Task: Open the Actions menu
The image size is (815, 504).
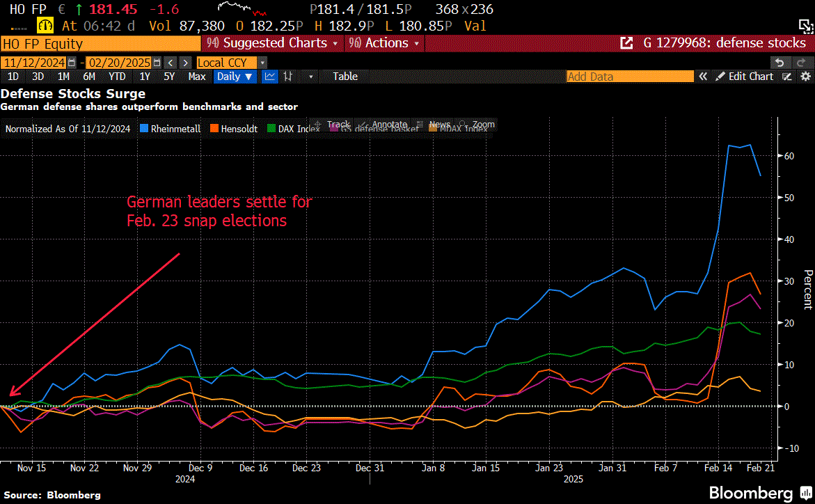Action: tap(383, 43)
